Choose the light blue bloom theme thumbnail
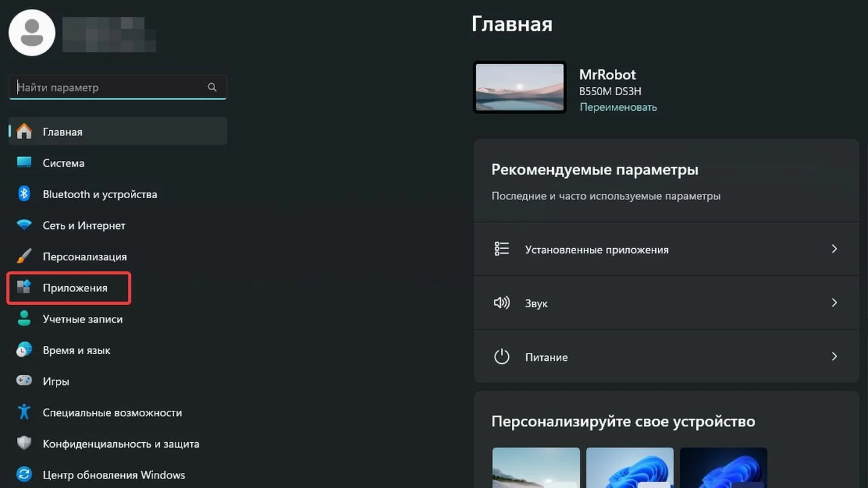This screenshot has width=868, height=488. pos(630,468)
